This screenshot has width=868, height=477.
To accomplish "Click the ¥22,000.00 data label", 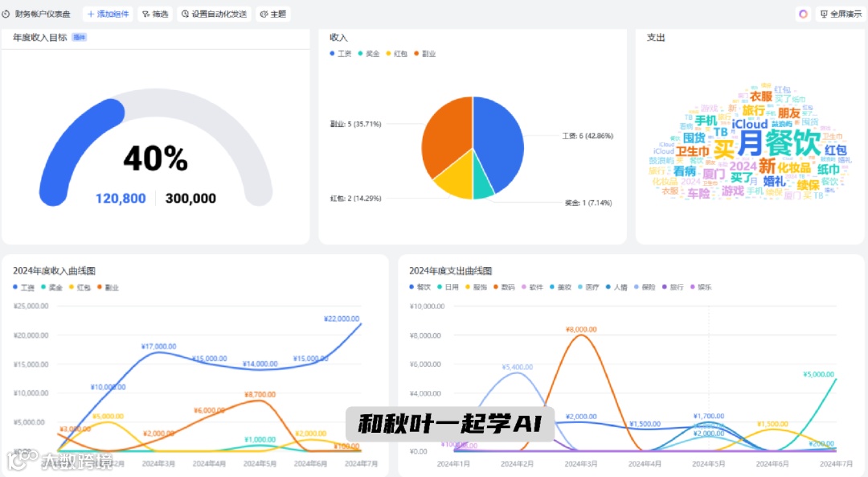I will (342, 319).
